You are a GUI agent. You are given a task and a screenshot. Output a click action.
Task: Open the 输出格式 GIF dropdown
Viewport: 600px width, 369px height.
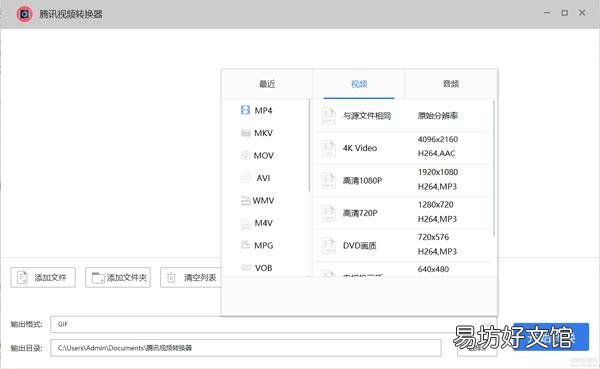[274, 324]
